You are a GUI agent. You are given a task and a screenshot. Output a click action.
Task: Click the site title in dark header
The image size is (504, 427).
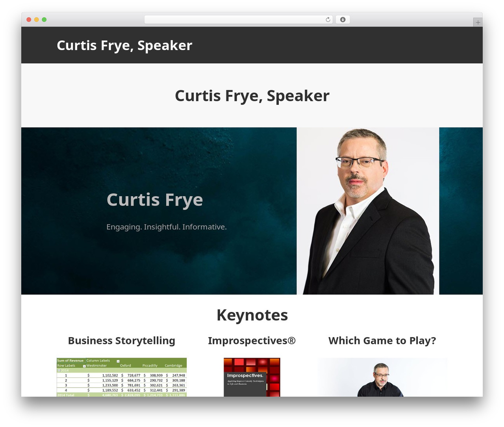coord(124,45)
